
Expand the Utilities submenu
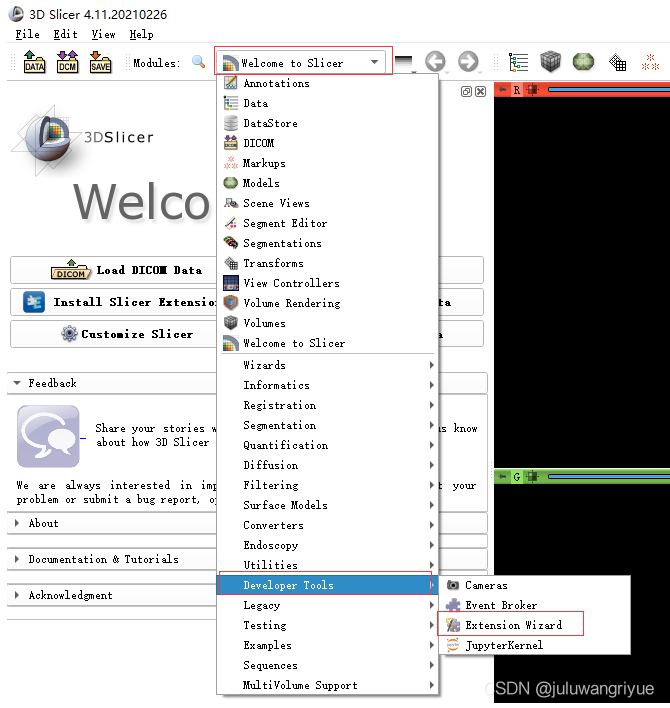point(327,565)
